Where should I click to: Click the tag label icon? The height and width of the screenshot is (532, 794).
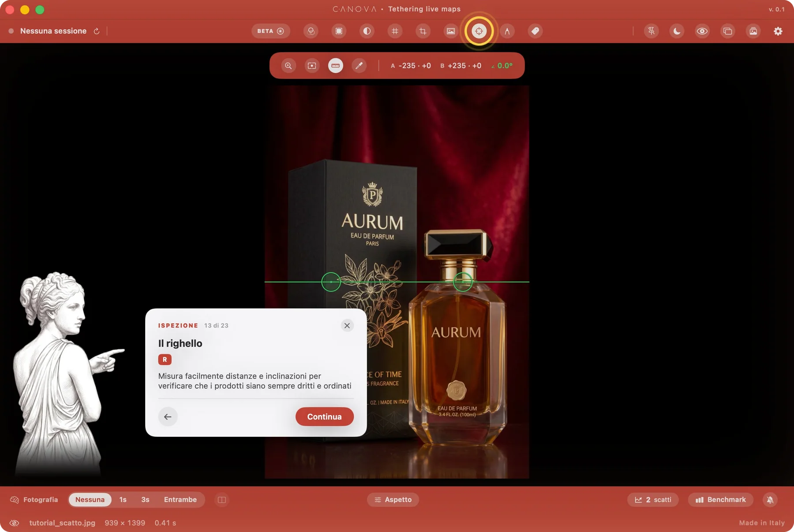(535, 31)
